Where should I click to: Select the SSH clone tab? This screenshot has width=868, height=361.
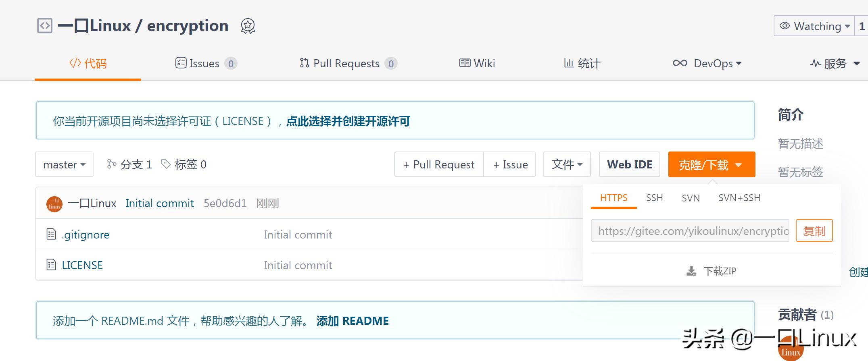point(654,198)
